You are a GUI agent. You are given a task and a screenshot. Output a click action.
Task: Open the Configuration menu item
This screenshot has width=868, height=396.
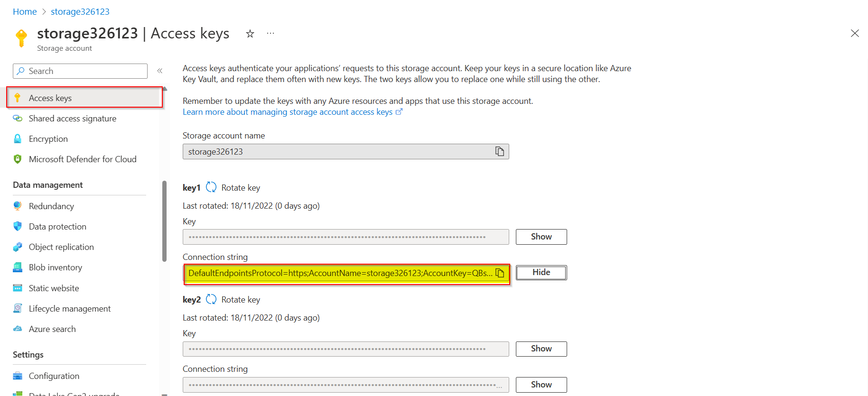tap(54, 376)
